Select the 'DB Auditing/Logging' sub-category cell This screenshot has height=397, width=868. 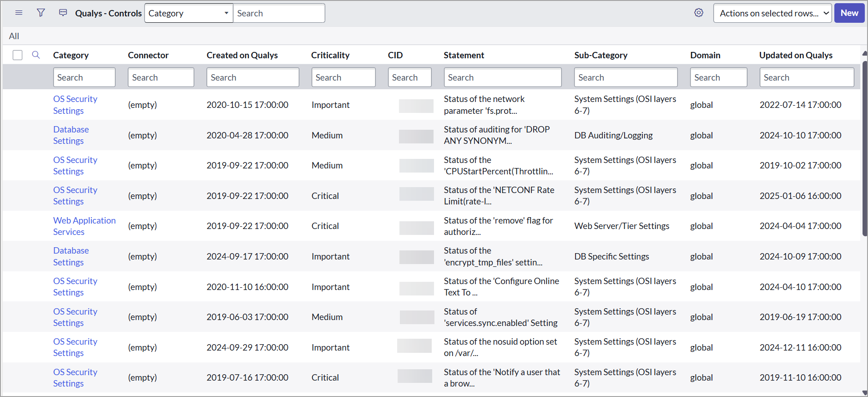click(x=613, y=135)
